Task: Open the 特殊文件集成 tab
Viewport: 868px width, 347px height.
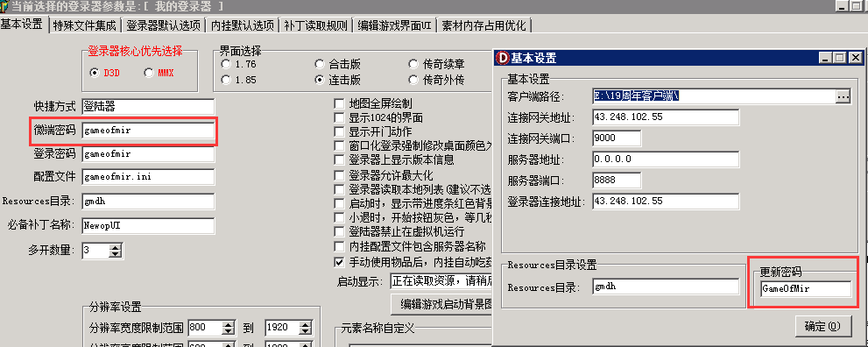Action: [x=85, y=25]
